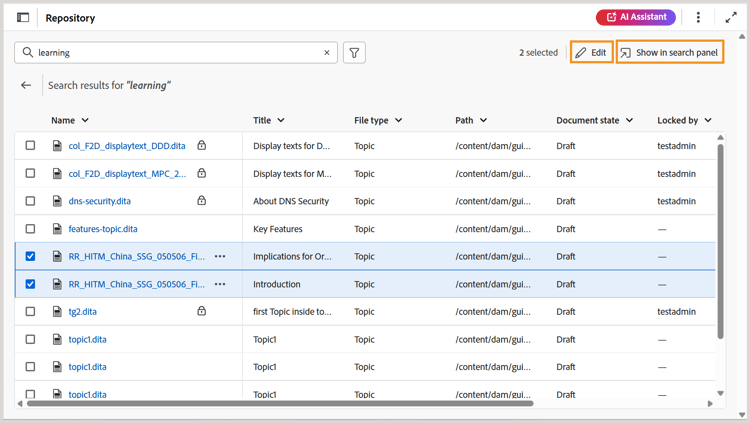Open the Title column header menu
Viewport: 750px width, 423px height.
[x=282, y=121]
